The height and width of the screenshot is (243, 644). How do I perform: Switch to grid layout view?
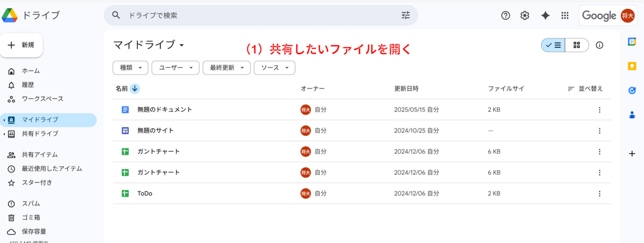tap(577, 45)
